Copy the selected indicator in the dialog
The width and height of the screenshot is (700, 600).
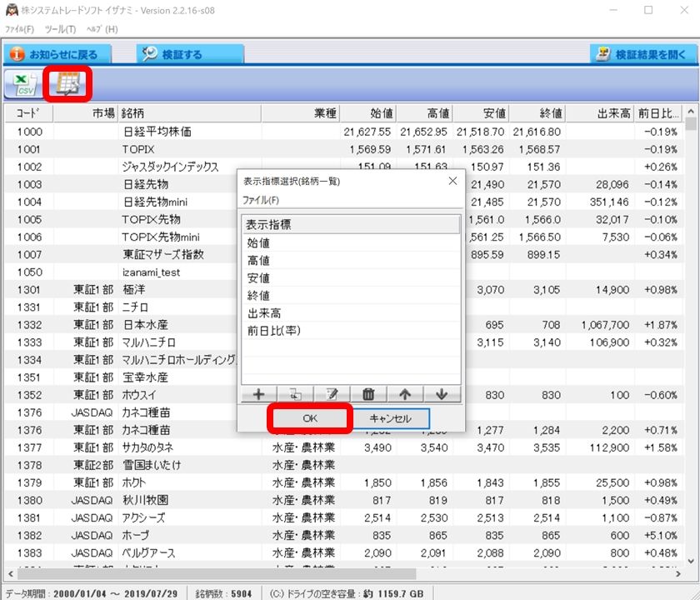[295, 394]
